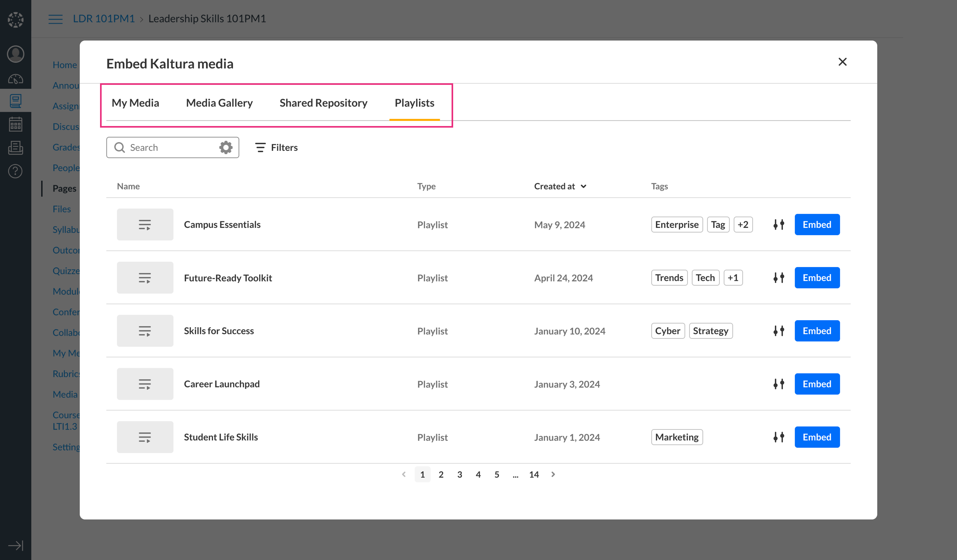The width and height of the screenshot is (957, 560).
Task: Click the LDR 101PM1 breadcrumb link
Action: pos(104,19)
